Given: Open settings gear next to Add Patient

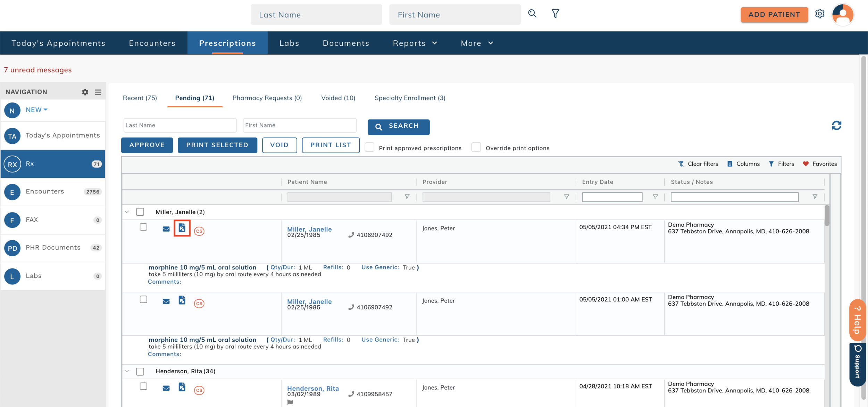Looking at the screenshot, I should coord(820,14).
